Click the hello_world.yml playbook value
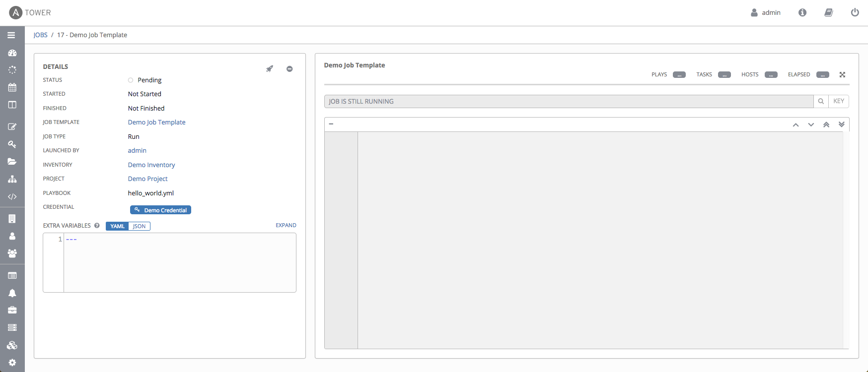The width and height of the screenshot is (868, 372). coord(151,193)
